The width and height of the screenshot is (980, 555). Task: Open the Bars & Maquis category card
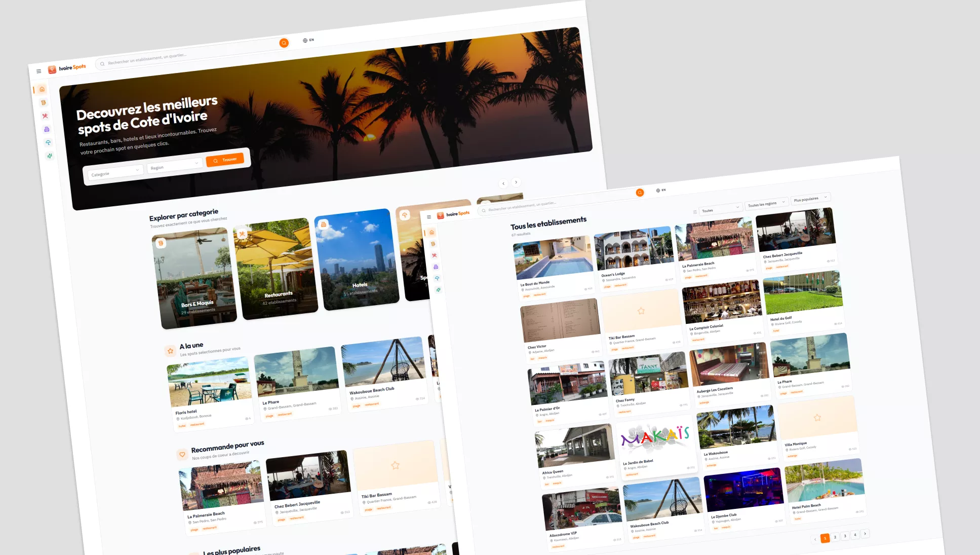pos(194,279)
